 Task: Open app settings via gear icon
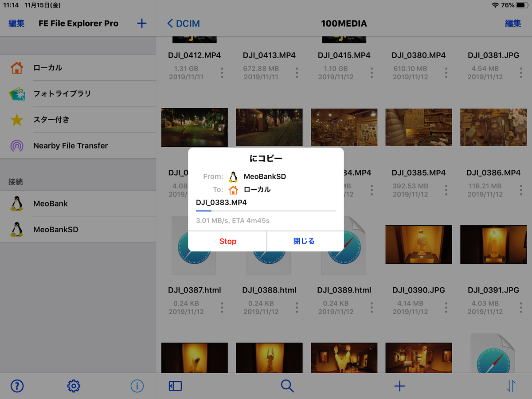pos(74,386)
